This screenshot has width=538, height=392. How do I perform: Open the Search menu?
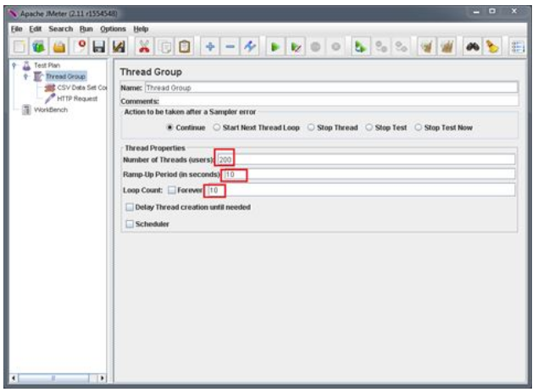61,29
